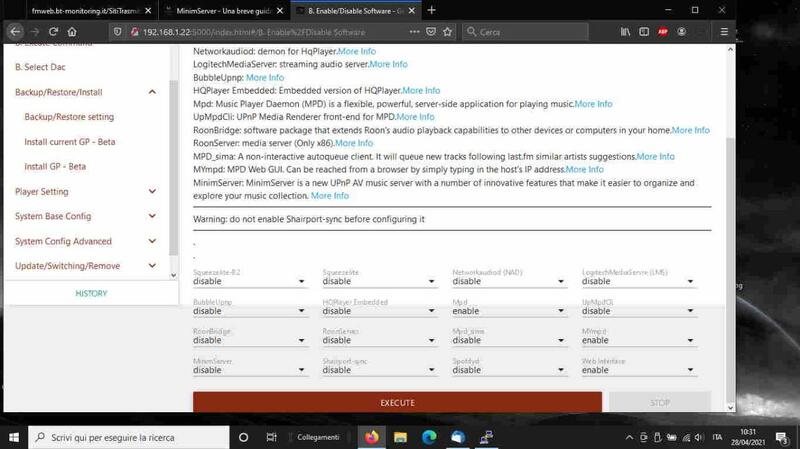This screenshot has width=800, height=449.
Task: Open the Shairport-sync dropdown
Action: click(378, 370)
